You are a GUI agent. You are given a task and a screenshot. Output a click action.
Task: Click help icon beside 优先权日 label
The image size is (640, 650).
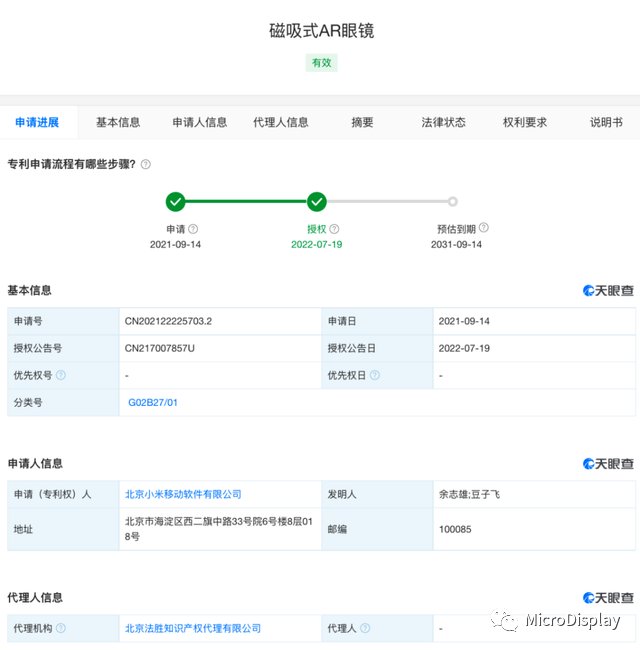(375, 375)
